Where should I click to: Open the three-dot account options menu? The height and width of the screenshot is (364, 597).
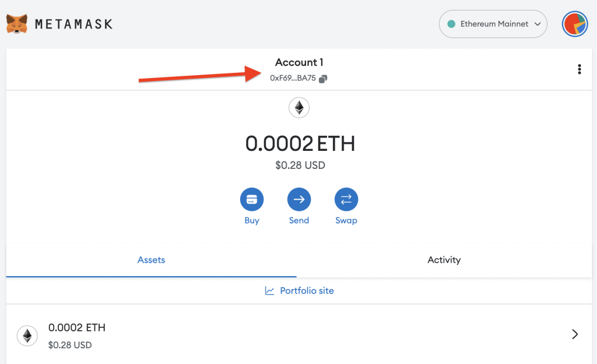click(x=579, y=69)
